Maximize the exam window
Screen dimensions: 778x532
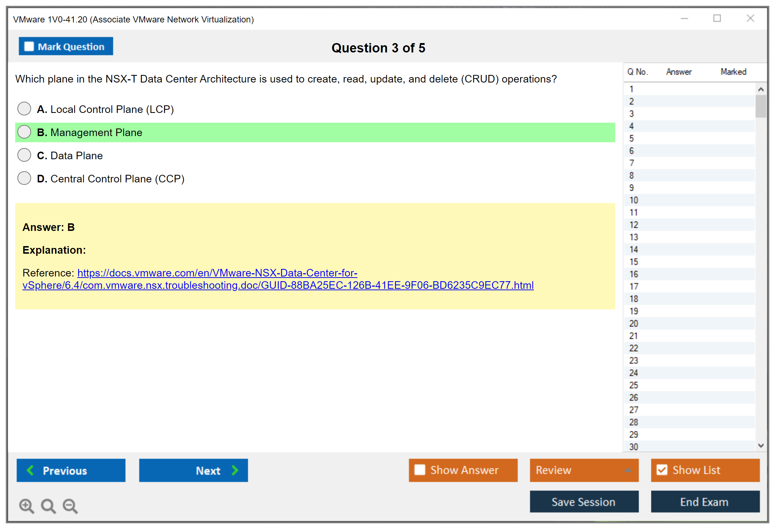[x=717, y=18]
